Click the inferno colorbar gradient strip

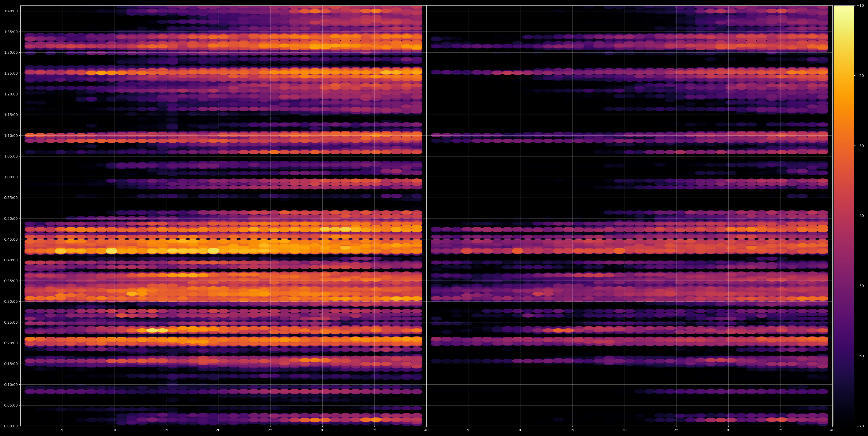click(x=844, y=216)
